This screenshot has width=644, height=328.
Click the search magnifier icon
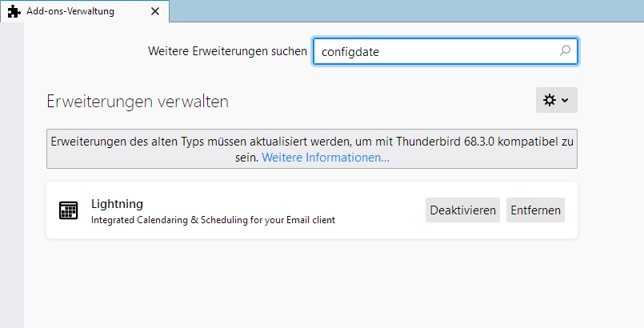565,50
